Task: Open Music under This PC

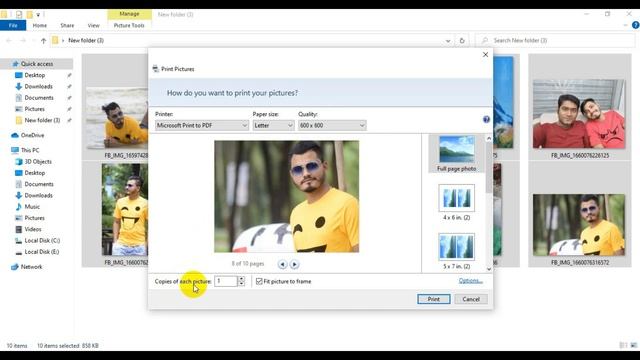Action: click(32, 207)
